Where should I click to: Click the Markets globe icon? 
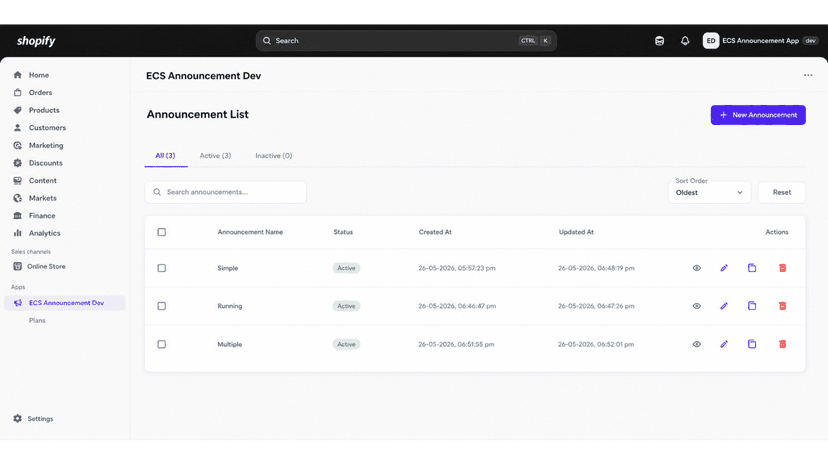pyautogui.click(x=17, y=198)
